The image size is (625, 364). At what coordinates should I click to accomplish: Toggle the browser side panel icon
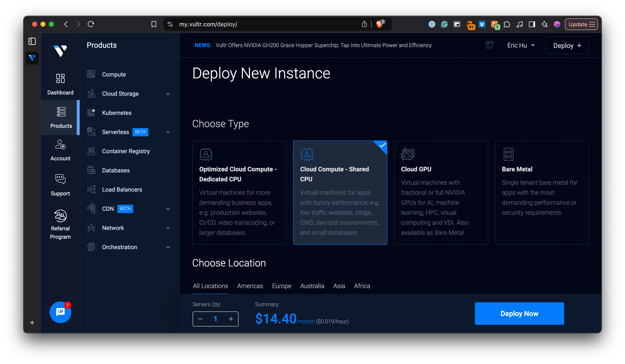tap(532, 24)
